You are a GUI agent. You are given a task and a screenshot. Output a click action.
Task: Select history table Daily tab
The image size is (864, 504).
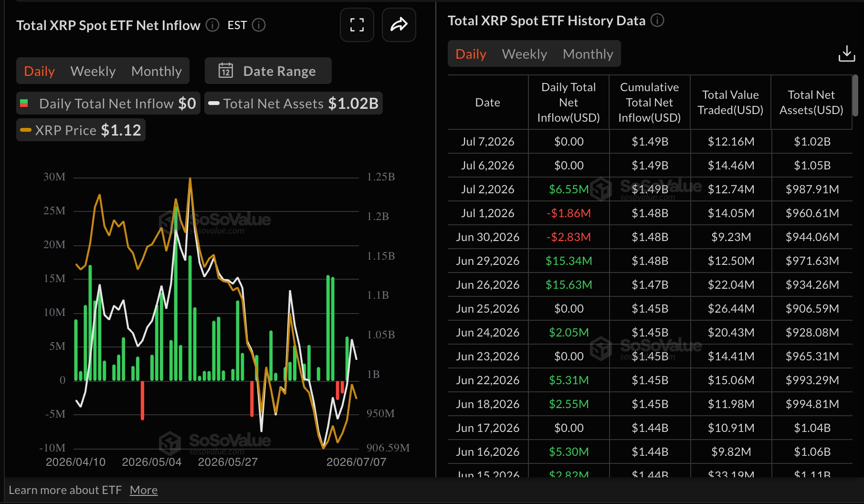[471, 54]
